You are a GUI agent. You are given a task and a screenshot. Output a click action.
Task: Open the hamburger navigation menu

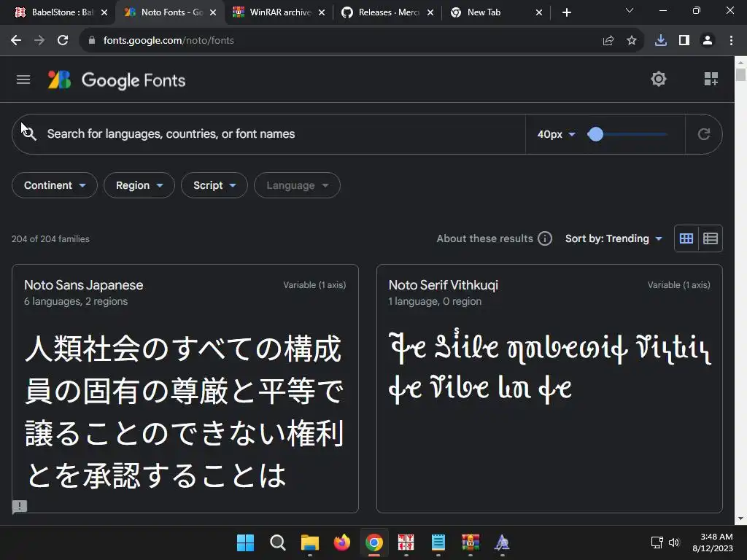click(x=23, y=79)
